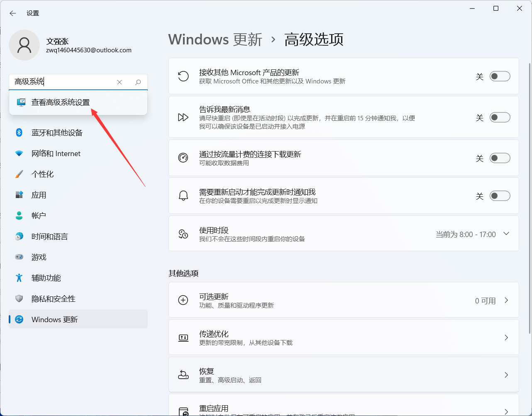The height and width of the screenshot is (416, 532).
Task: Click the 传递优化 transfer icon
Action: pyautogui.click(x=183, y=338)
